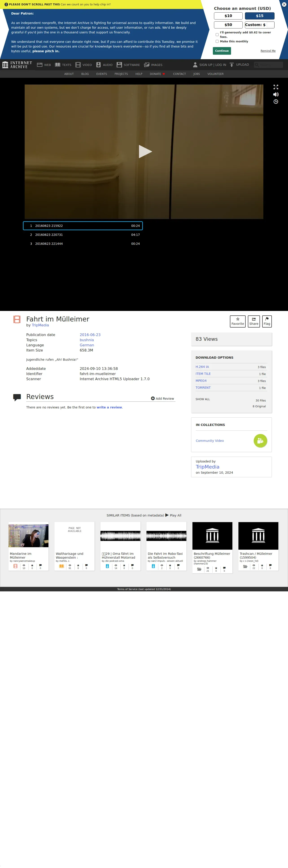This screenshot has height=868, width=288.
Task: Expand SHOW ALL download options
Action: pos(203,399)
